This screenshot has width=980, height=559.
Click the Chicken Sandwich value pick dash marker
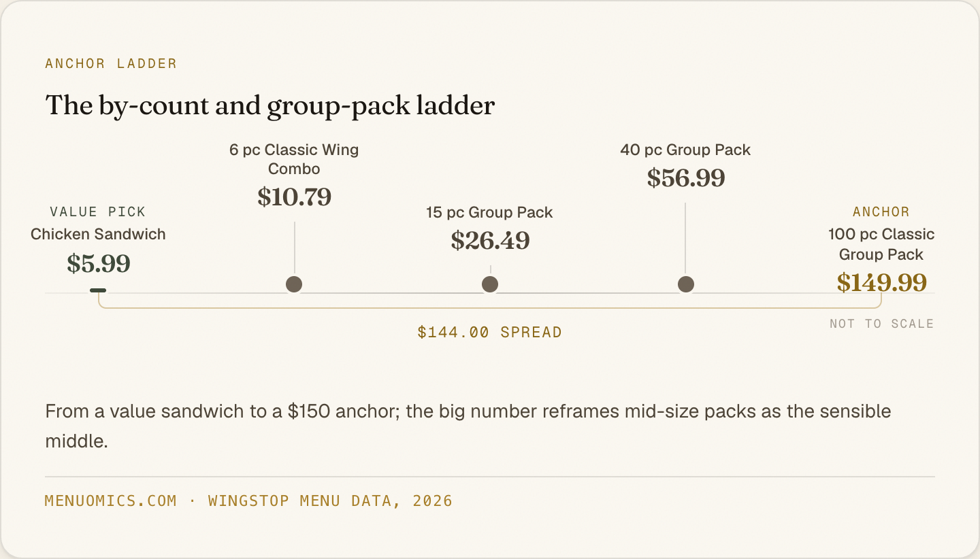click(98, 290)
